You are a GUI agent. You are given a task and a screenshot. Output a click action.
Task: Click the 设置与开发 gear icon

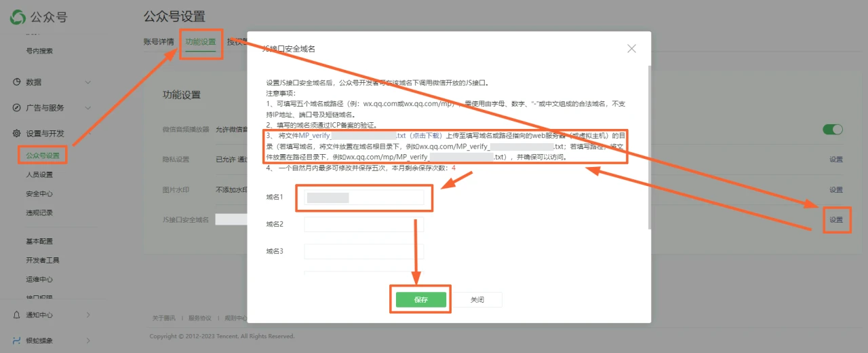(x=17, y=134)
